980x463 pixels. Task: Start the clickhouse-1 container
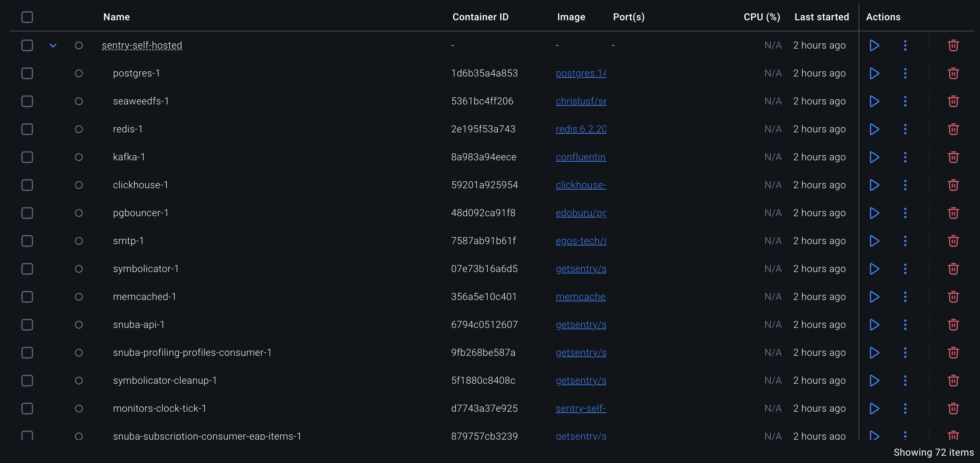(874, 185)
